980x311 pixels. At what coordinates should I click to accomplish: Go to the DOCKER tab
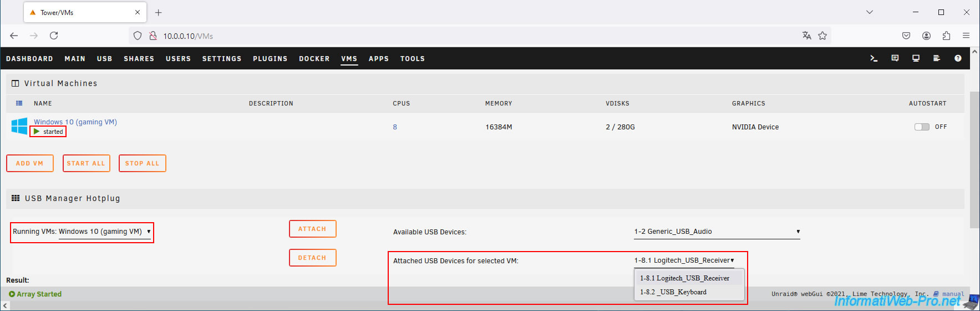click(x=314, y=59)
